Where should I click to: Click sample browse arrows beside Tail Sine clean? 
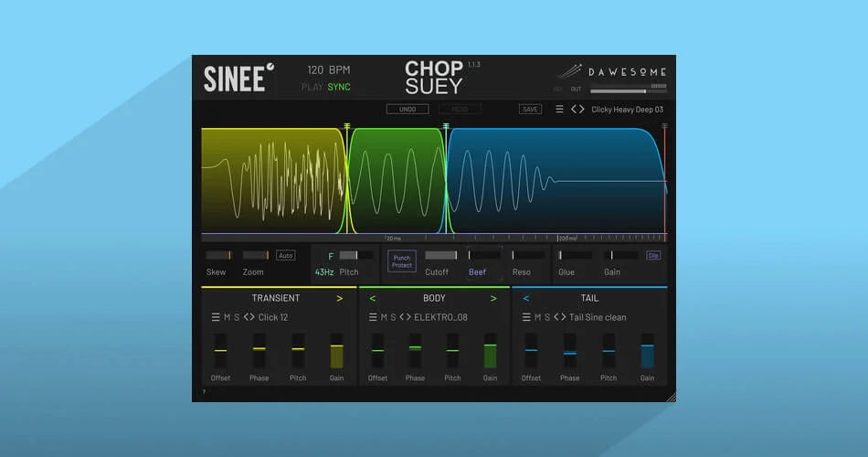coord(560,317)
